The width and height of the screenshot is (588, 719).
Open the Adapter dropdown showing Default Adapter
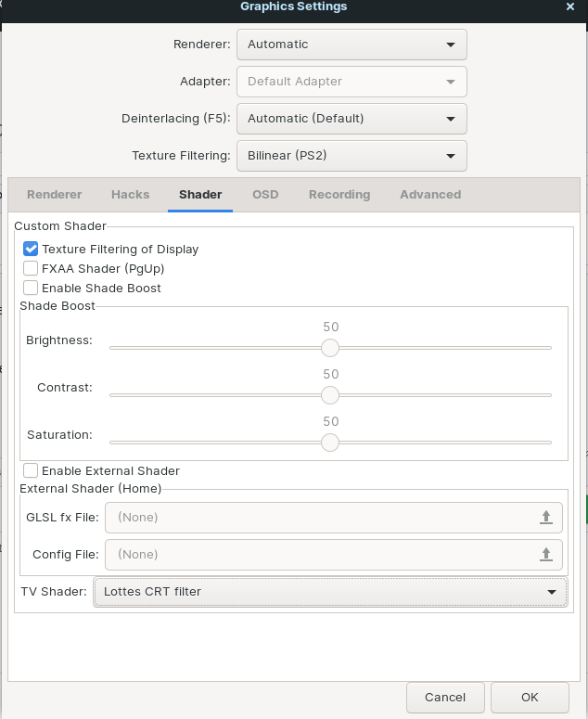click(x=352, y=82)
